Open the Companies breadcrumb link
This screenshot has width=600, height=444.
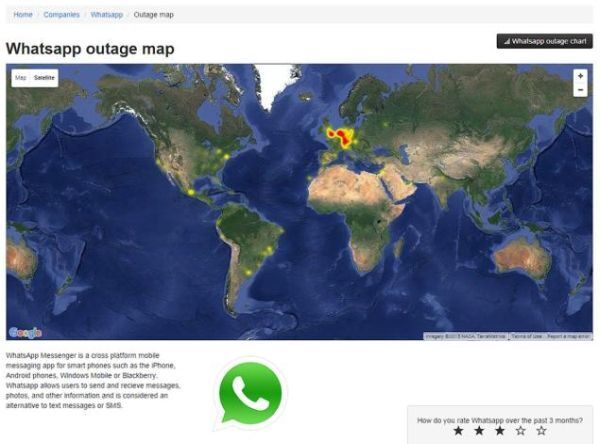click(62, 15)
